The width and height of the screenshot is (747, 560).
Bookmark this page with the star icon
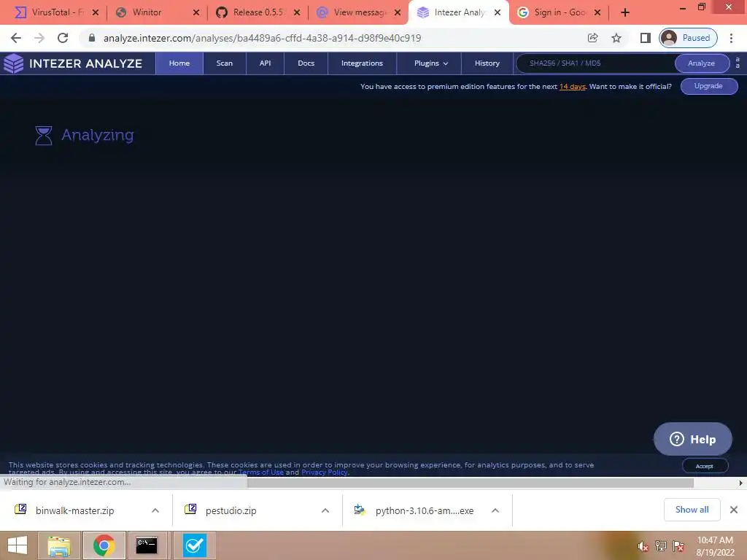pyautogui.click(x=616, y=38)
